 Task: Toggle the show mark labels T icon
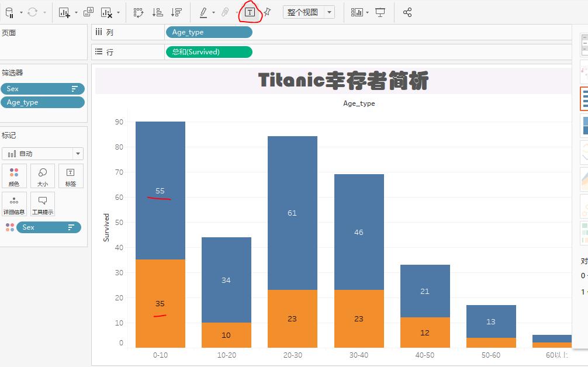point(250,12)
